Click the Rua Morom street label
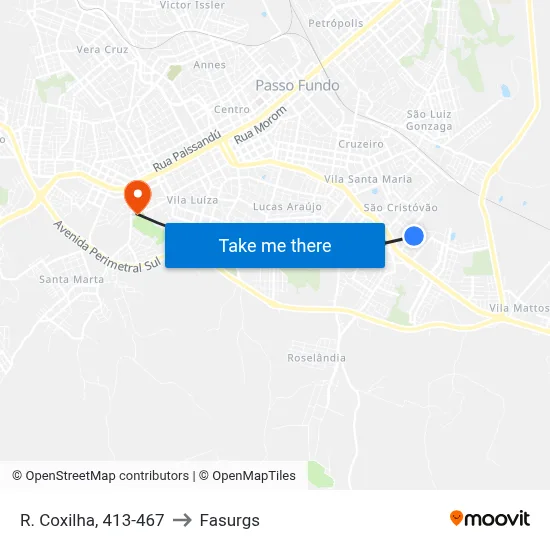550x550 pixels. click(260, 125)
